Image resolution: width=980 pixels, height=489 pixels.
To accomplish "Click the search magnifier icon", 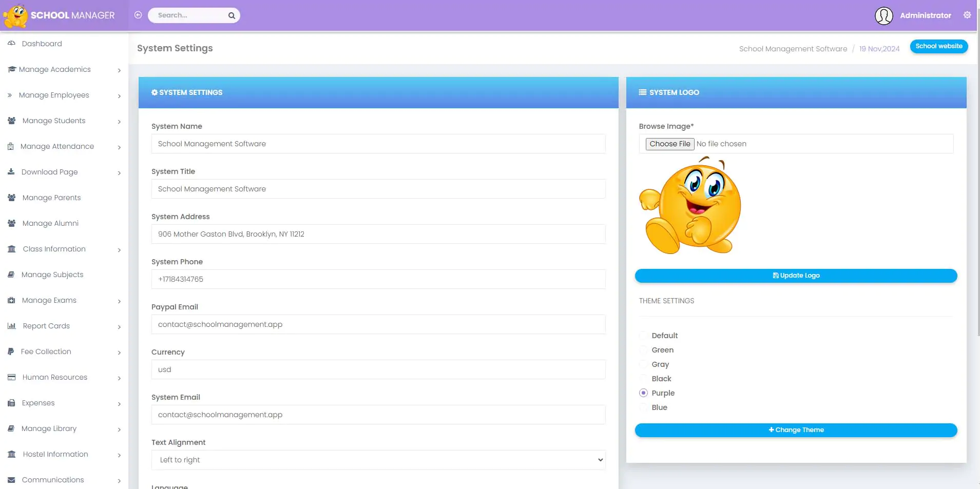I will click(x=232, y=15).
